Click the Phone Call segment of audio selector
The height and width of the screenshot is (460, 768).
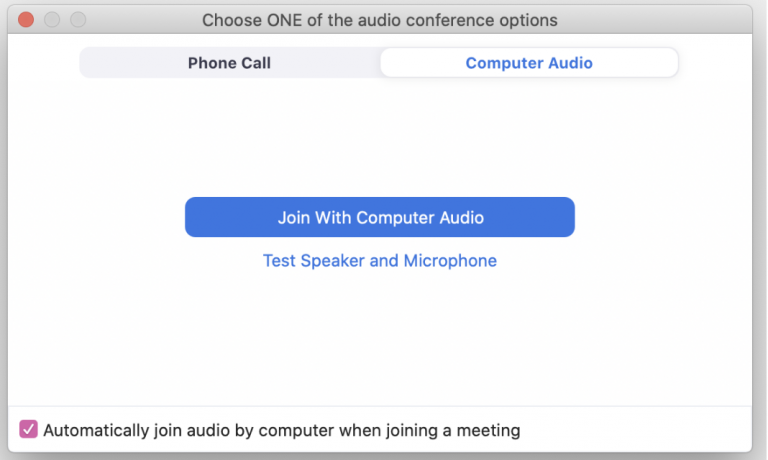(x=229, y=63)
